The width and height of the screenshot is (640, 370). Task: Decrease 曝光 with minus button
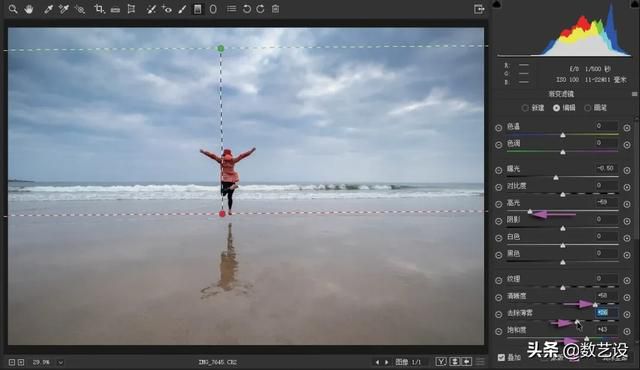[498, 170]
